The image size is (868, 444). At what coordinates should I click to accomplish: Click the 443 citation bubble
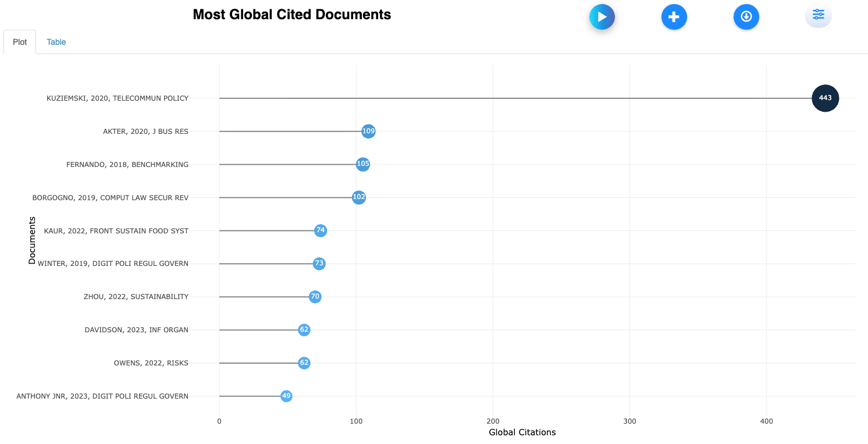click(825, 98)
